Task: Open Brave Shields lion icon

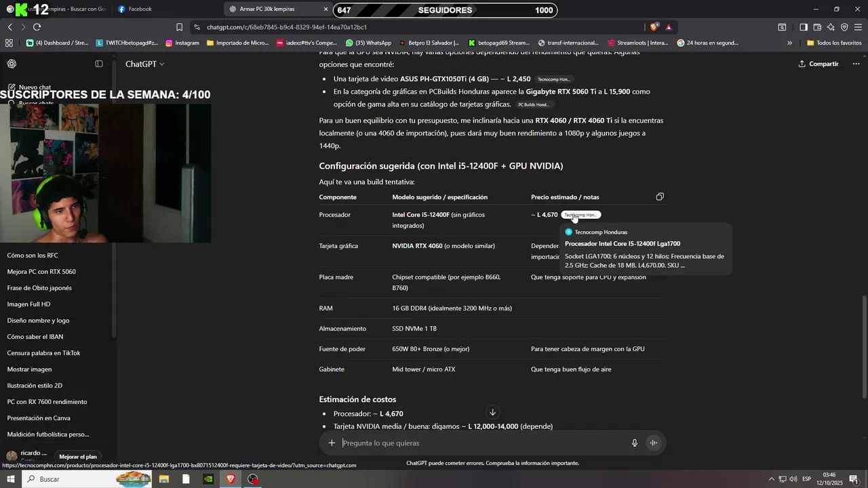Action: tap(654, 27)
